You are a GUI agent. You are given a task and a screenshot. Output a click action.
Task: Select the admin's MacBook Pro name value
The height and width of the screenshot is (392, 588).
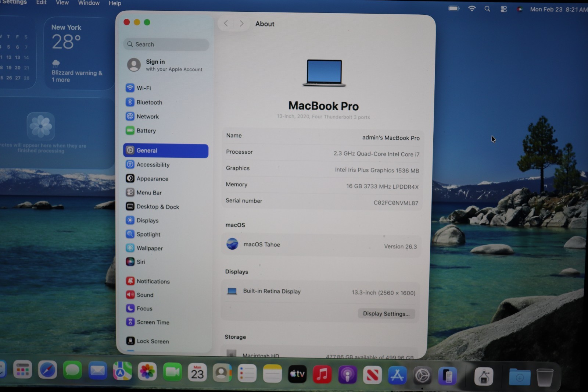(x=391, y=138)
